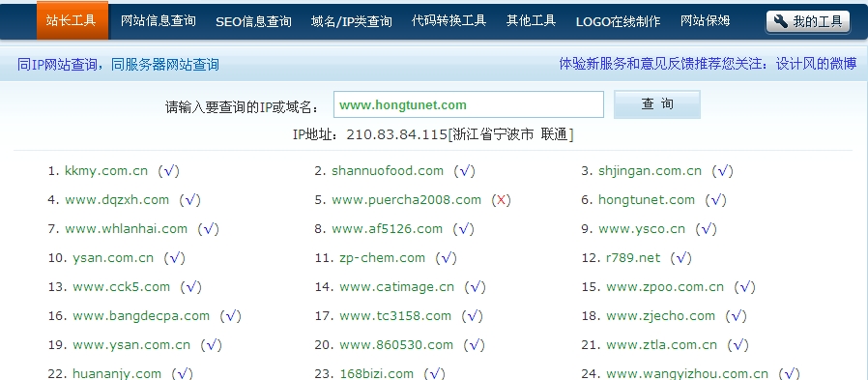Open the 域名/IP类查询 menu
The height and width of the screenshot is (380, 868).
[352, 21]
